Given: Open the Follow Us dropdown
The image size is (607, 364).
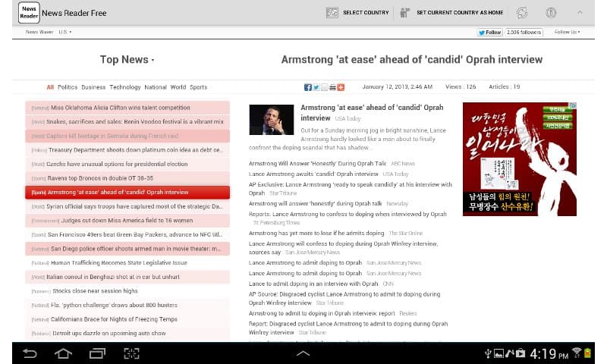Looking at the screenshot, I should tap(567, 32).
